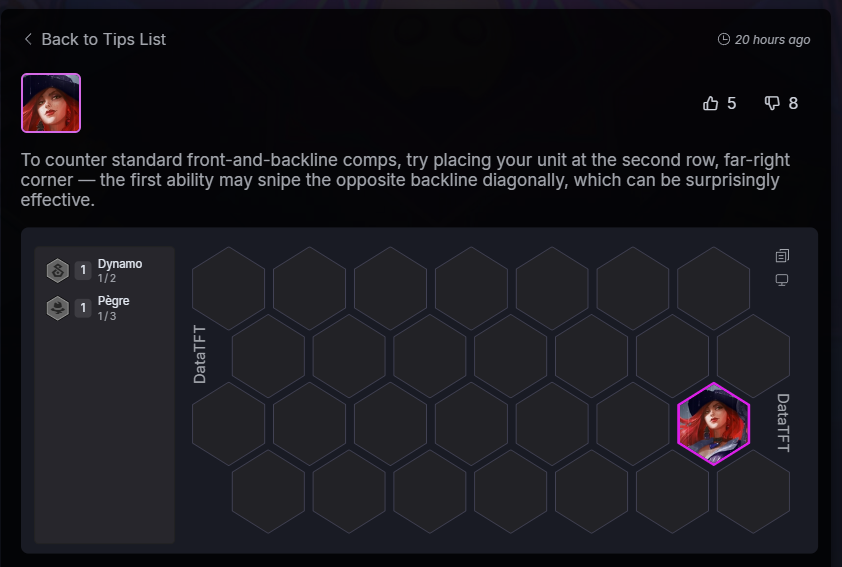Image resolution: width=842 pixels, height=567 pixels.
Task: Click the Pègre 1/3 trait label
Action: (x=113, y=308)
